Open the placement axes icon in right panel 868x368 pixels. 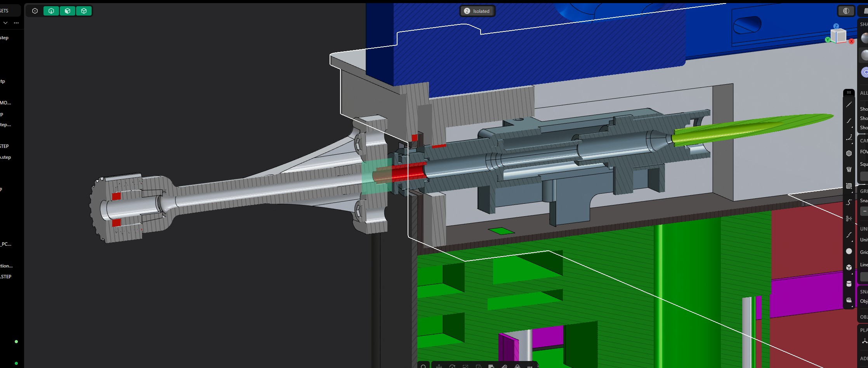coord(865,342)
